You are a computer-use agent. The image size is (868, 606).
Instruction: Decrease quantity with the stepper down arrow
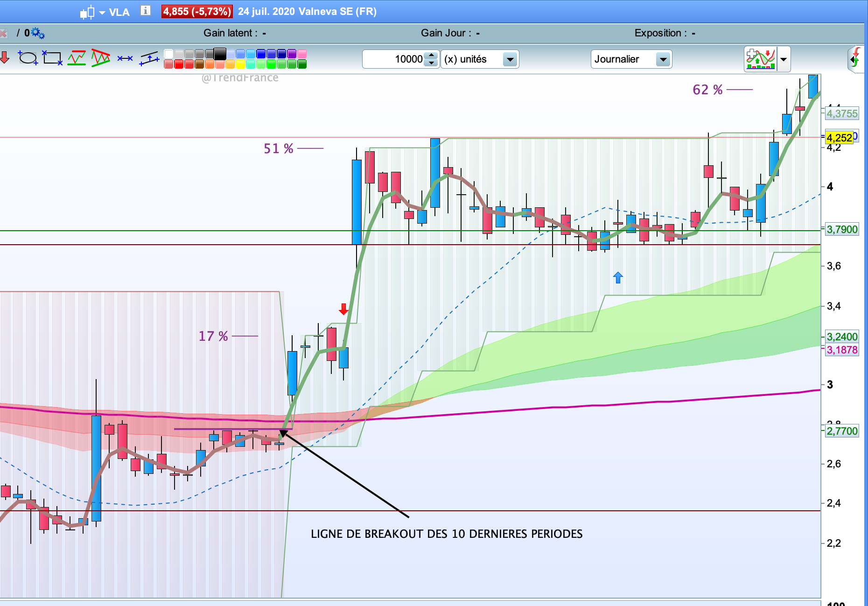[432, 63]
